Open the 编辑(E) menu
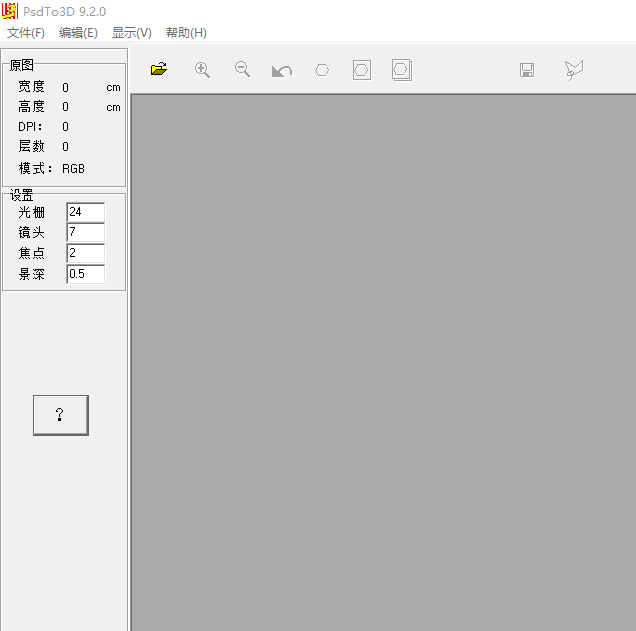Screen dimensions: 636x631 click(x=78, y=33)
